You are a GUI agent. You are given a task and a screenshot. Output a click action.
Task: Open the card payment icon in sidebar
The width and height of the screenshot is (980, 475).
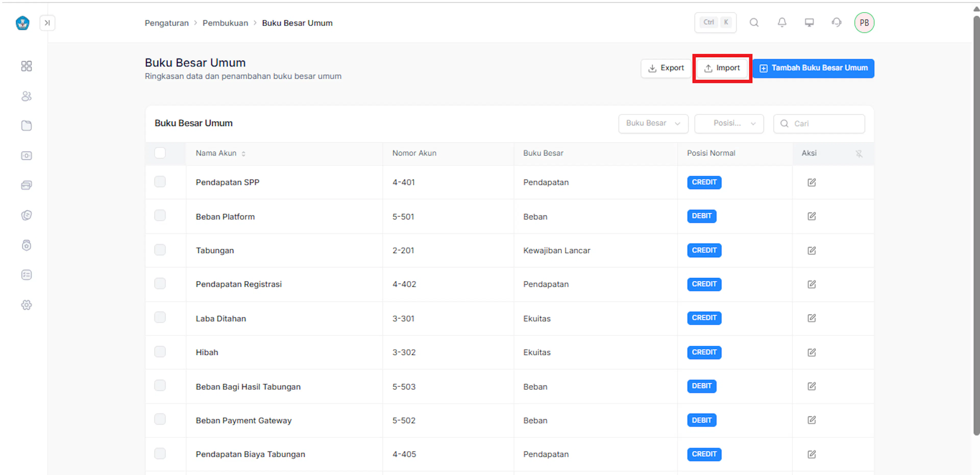click(x=26, y=185)
